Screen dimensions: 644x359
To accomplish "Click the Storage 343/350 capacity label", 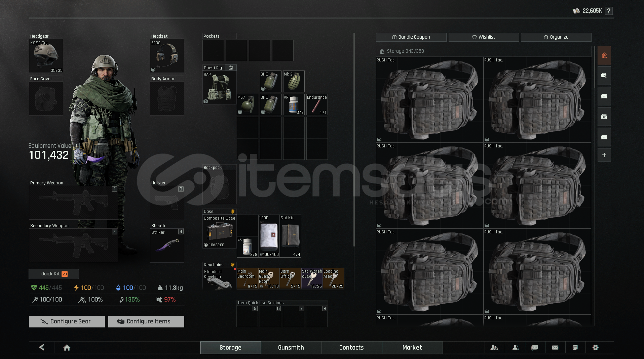I will point(405,51).
